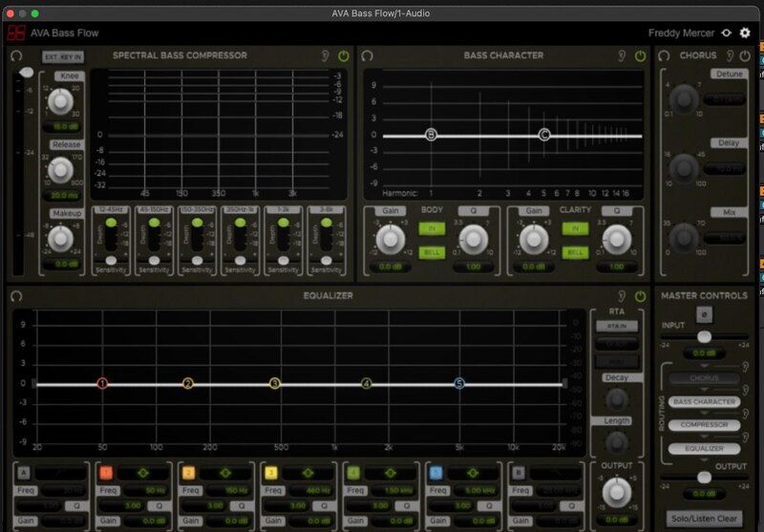The height and width of the screenshot is (532, 764).
Task: Click the Spectral Bass Compressor ear listen icon
Action: pos(324,55)
